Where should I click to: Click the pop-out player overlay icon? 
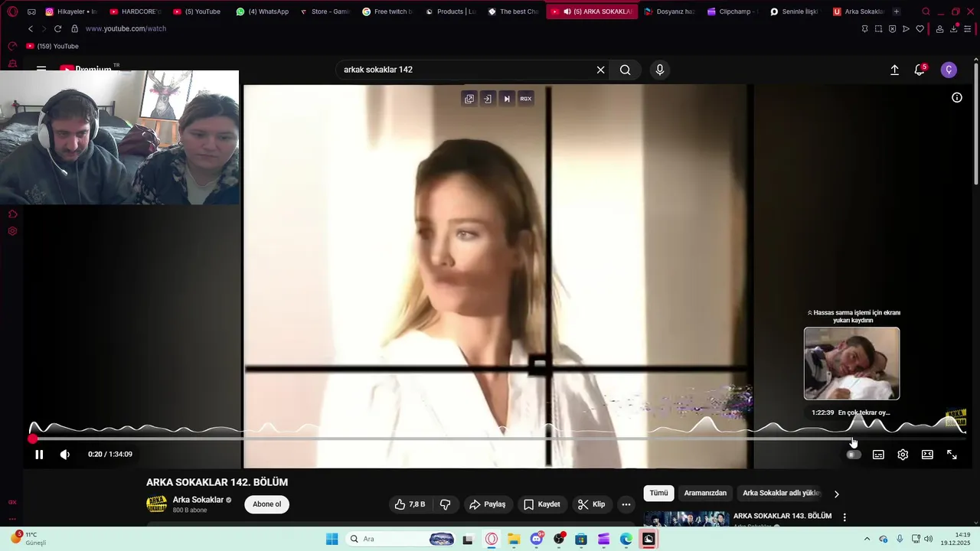(469, 99)
